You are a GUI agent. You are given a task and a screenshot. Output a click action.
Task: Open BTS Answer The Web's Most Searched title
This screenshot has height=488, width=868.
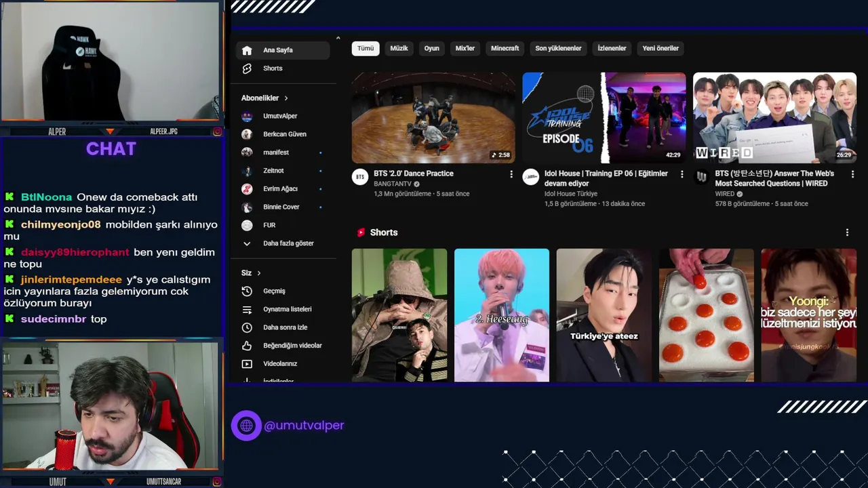point(774,178)
